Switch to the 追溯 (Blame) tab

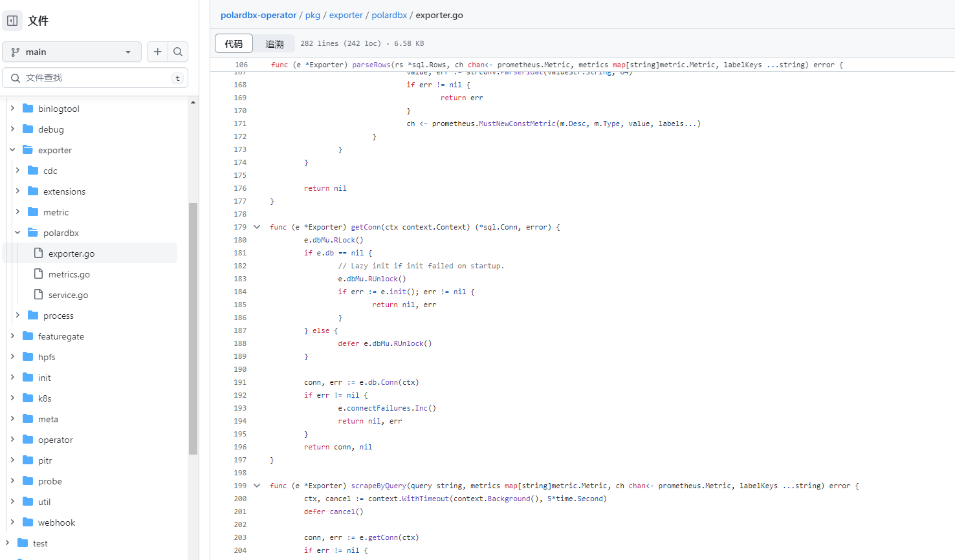pyautogui.click(x=274, y=43)
